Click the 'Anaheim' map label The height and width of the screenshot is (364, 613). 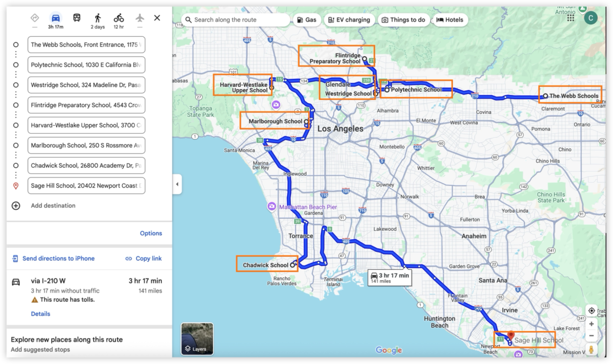(x=474, y=236)
